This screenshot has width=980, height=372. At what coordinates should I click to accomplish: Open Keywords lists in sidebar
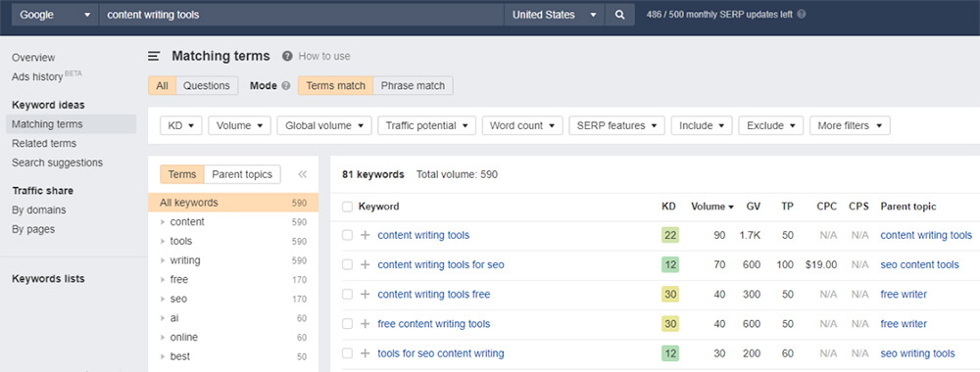48,278
